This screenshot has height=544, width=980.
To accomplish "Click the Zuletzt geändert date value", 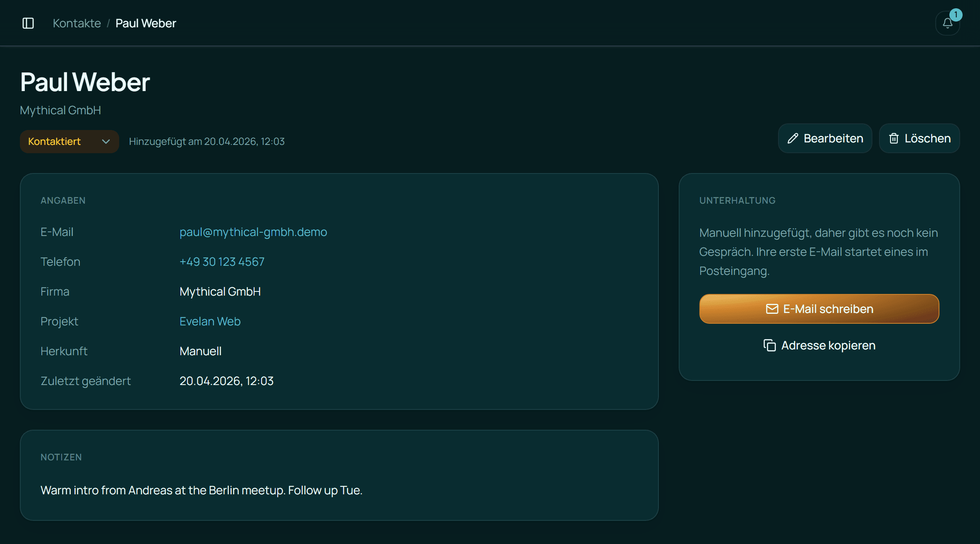I will click(226, 381).
